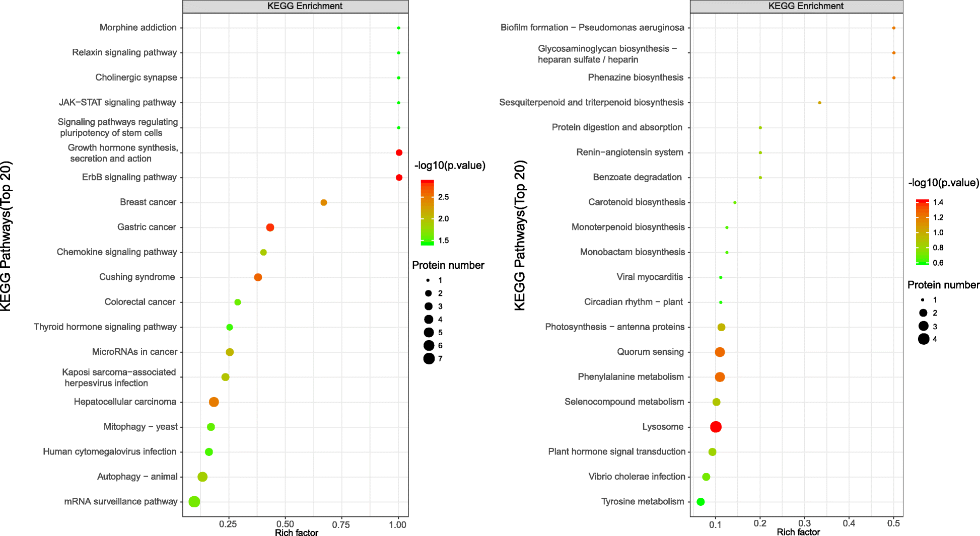Click the 'Colorectal cancer' label
The image size is (980, 536).
(x=140, y=302)
